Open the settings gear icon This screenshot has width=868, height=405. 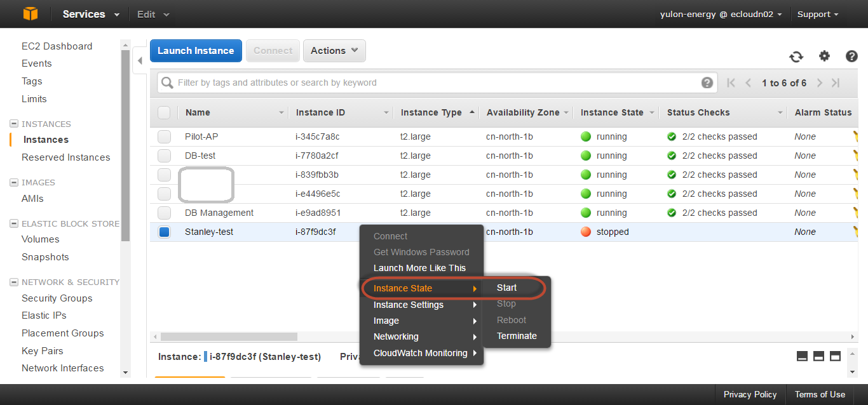[x=824, y=56]
